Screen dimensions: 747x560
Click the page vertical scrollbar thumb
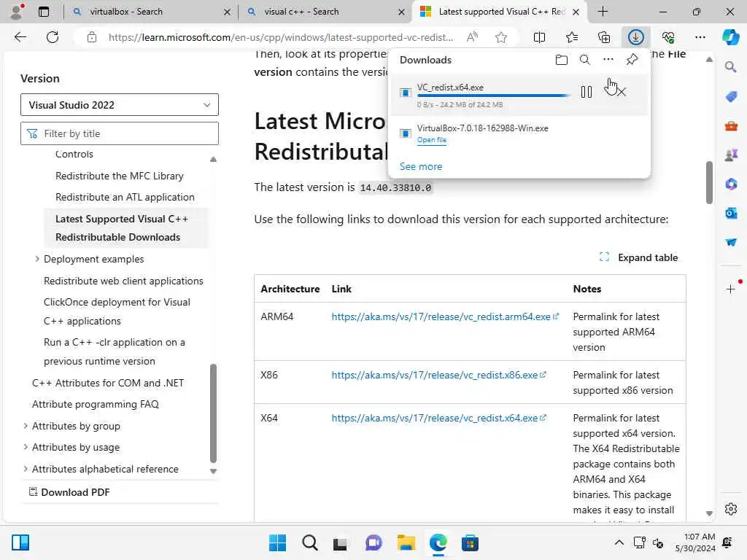coord(709,183)
